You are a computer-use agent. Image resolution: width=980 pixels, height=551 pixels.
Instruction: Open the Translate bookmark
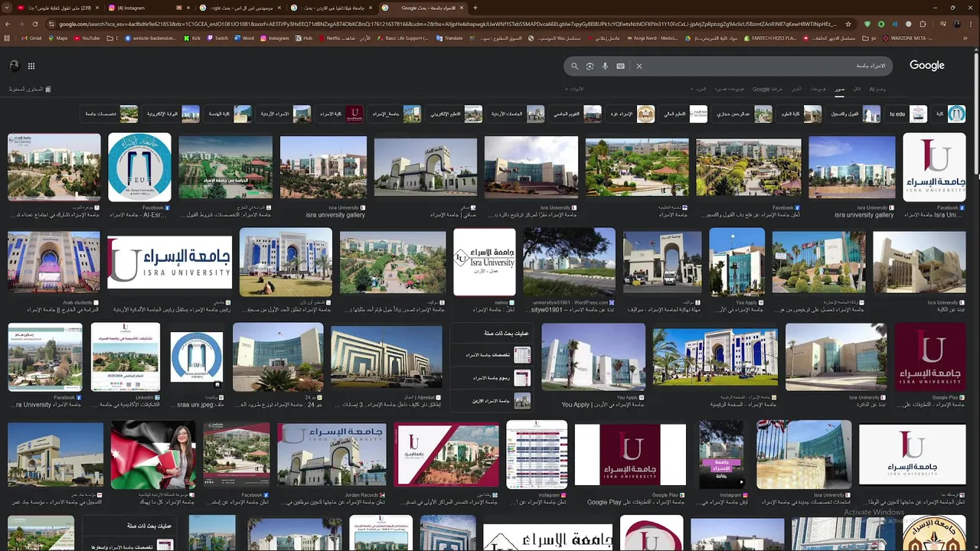(x=449, y=37)
